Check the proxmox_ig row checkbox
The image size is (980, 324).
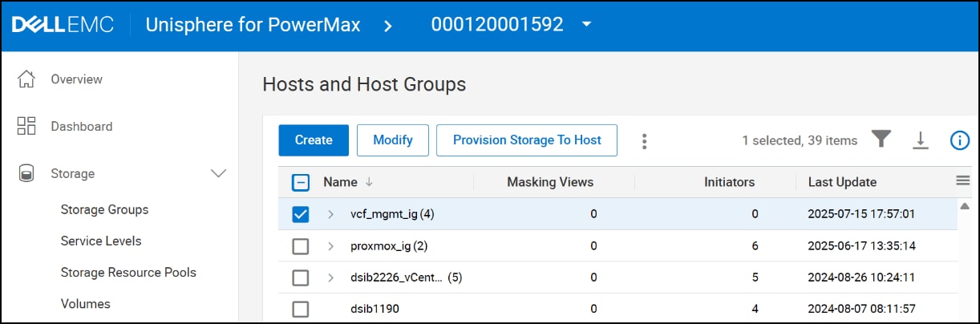tap(300, 246)
